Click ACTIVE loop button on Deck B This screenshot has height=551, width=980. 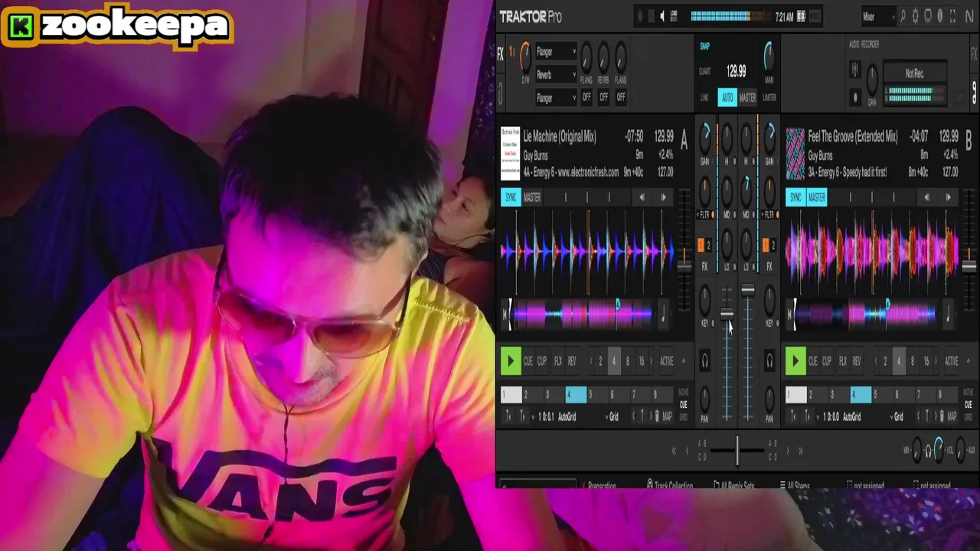[x=952, y=361]
